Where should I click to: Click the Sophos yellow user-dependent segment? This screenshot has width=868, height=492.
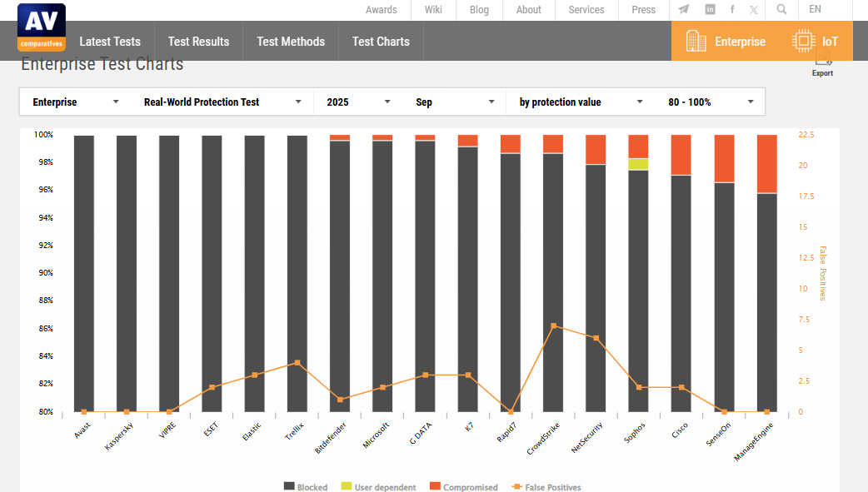point(638,164)
